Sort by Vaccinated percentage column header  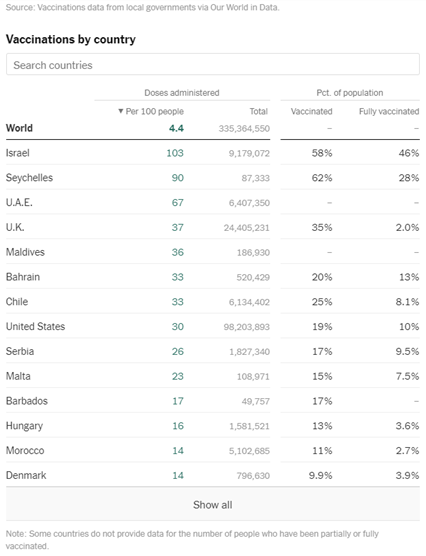point(311,111)
